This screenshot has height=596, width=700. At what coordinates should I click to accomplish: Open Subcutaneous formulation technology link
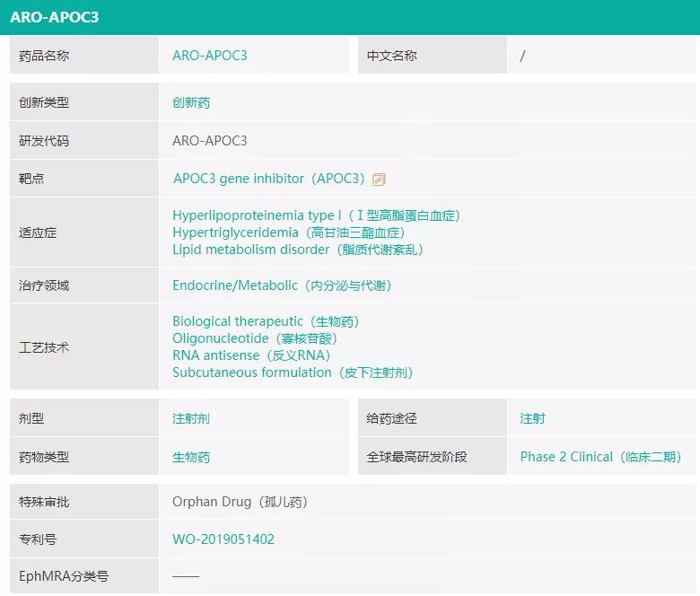tap(293, 372)
